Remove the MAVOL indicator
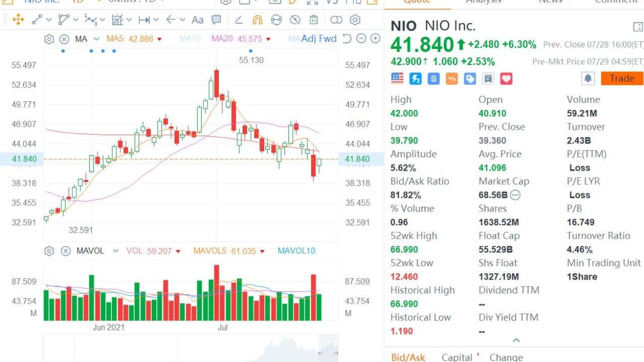The image size is (644, 362). point(66,251)
